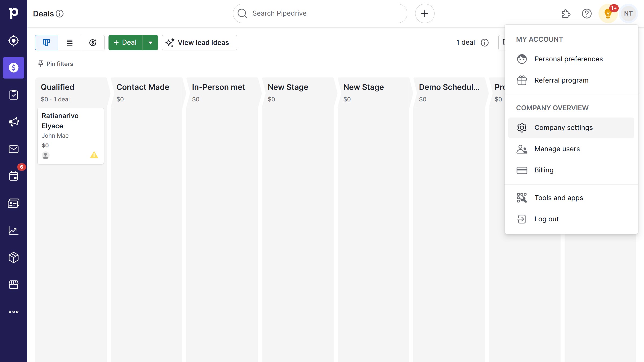This screenshot has height=362, width=644.
Task: Open Campaigns megaphone icon in sidebar
Action: coord(13,122)
